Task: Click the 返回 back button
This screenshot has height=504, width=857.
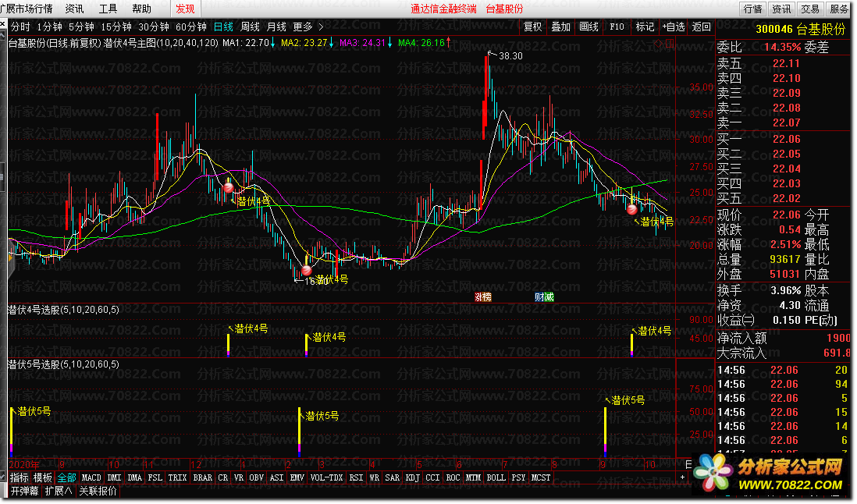Action: pos(701,27)
